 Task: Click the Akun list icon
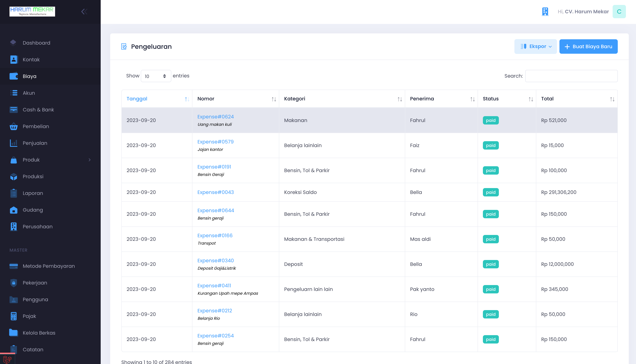(x=13, y=93)
